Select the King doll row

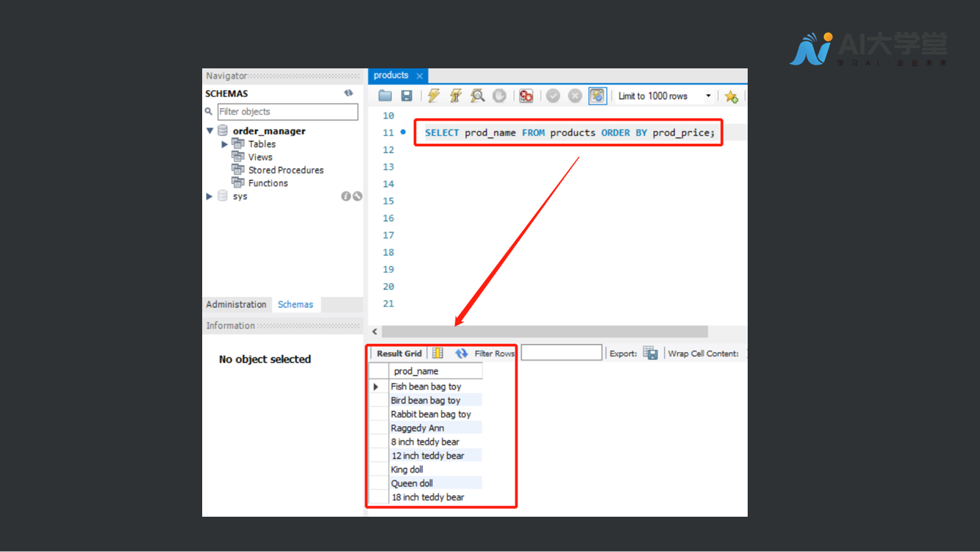click(x=434, y=469)
